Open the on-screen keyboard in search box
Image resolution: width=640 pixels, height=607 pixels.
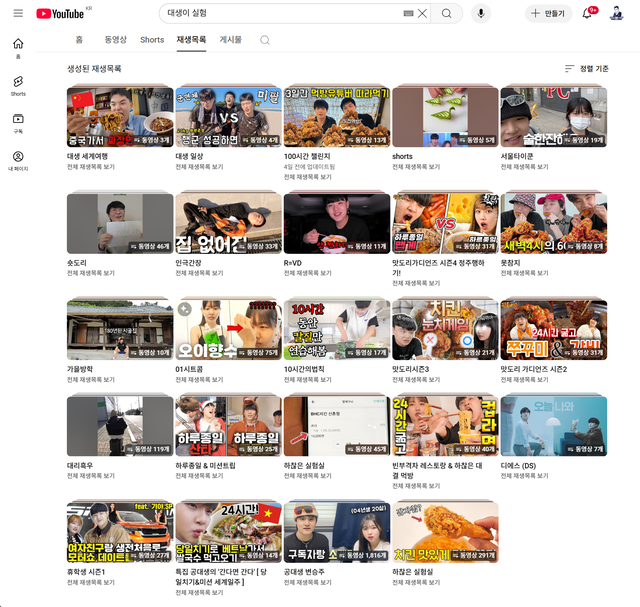pyautogui.click(x=408, y=13)
